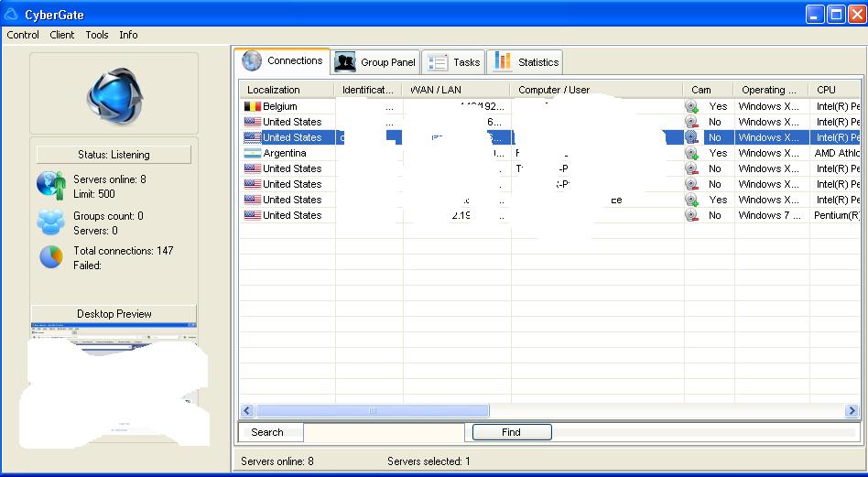Click the globe icon on Connections tab
Image resolution: width=868 pixels, height=477 pixels.
pyautogui.click(x=252, y=60)
